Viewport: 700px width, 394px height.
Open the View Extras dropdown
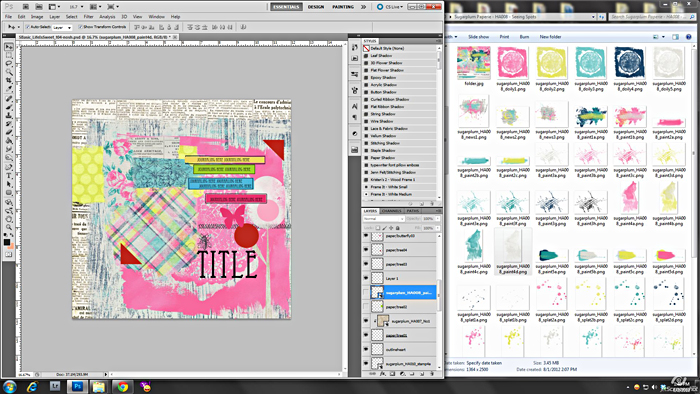point(54,7)
